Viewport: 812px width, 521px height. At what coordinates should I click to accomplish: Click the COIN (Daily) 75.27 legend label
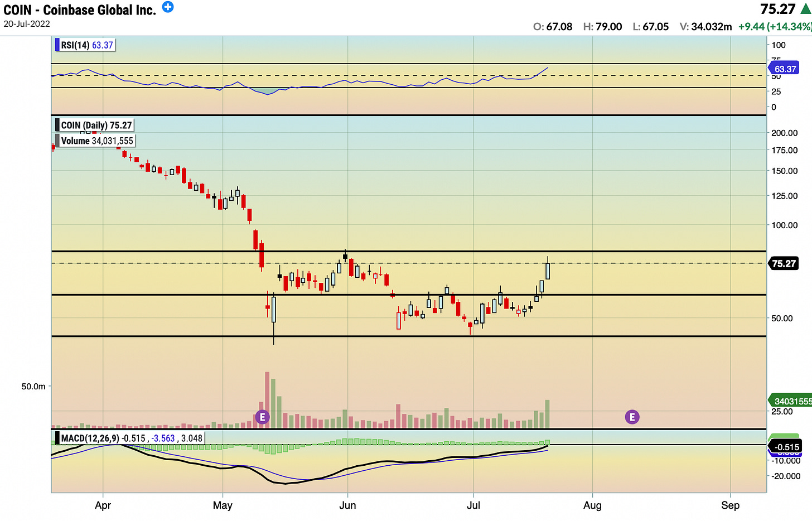tap(95, 126)
